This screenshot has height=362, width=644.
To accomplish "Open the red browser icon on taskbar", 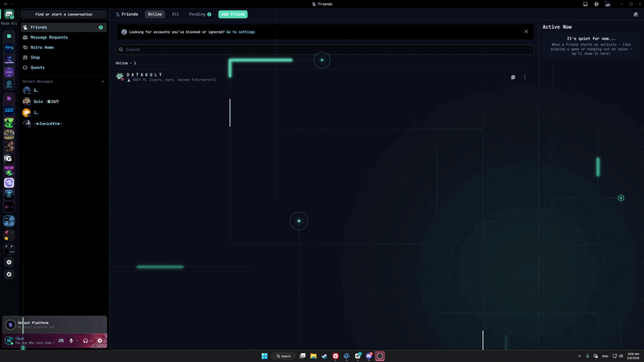I will [x=336, y=356].
